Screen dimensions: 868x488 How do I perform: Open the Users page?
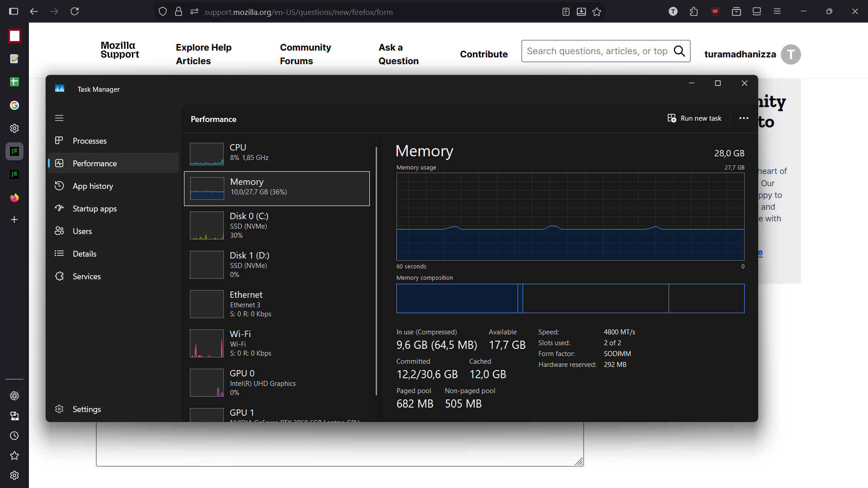(x=82, y=231)
